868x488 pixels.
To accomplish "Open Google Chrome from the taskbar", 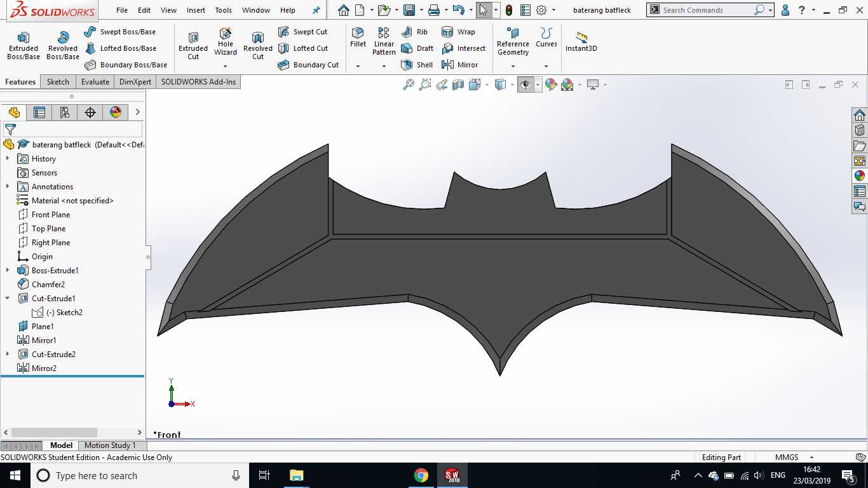I will (x=421, y=475).
